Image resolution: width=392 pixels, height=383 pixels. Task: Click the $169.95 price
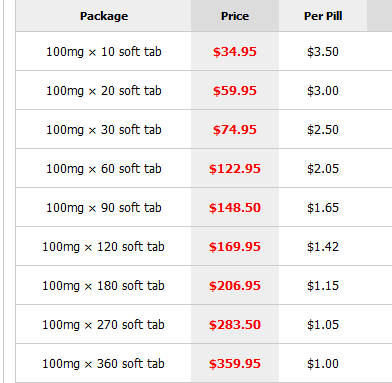tap(235, 247)
